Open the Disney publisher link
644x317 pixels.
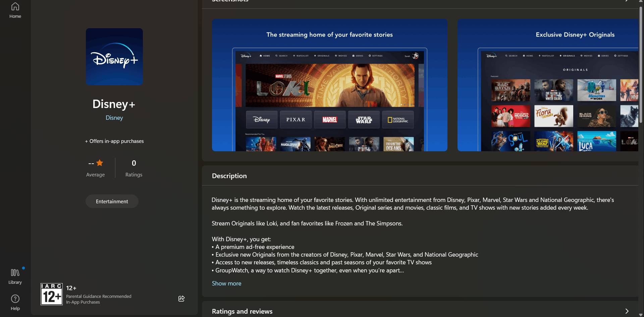(114, 118)
